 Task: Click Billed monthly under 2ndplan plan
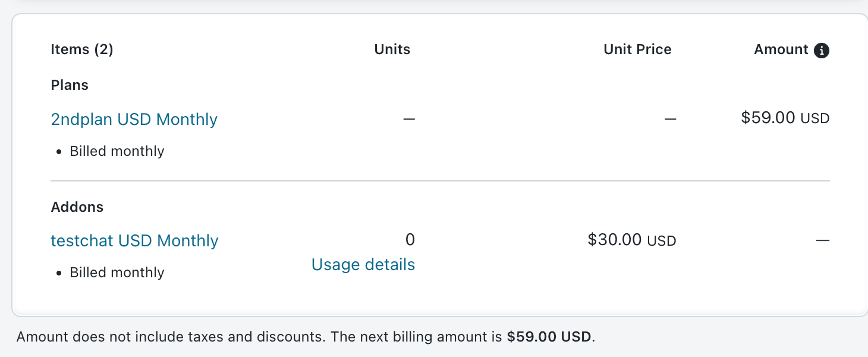point(117,151)
